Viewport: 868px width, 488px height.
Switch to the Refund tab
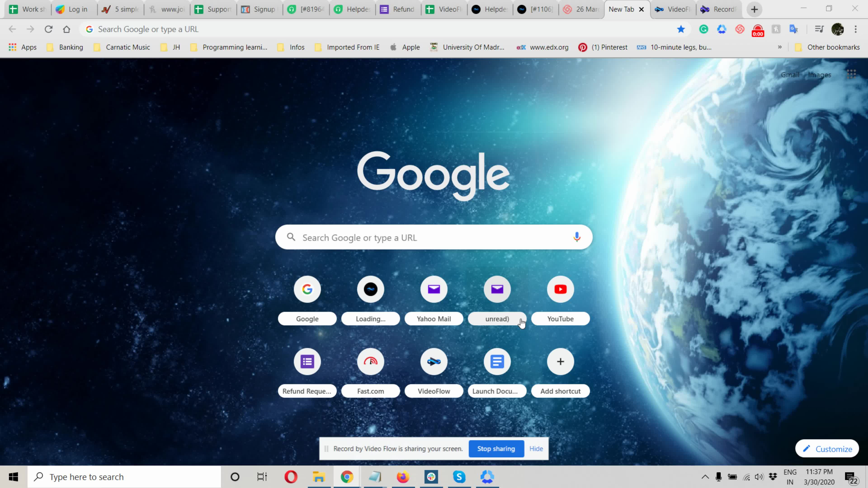398,9
